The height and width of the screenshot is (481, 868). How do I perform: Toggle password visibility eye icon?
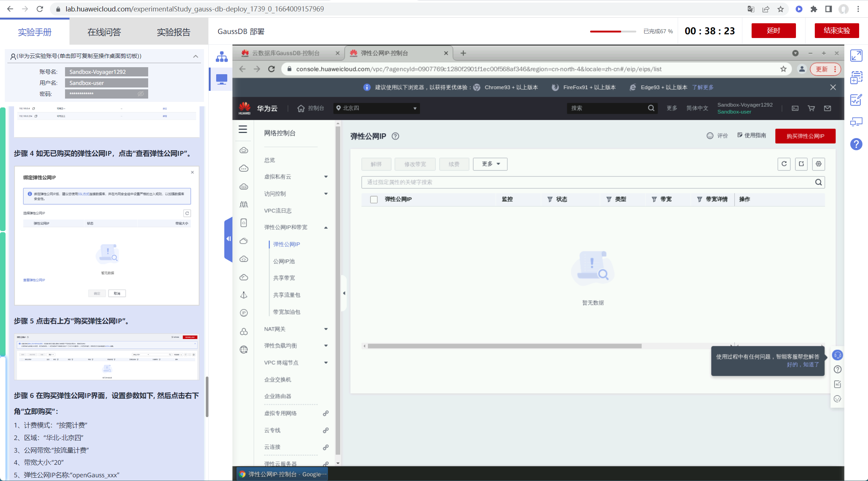(x=141, y=94)
